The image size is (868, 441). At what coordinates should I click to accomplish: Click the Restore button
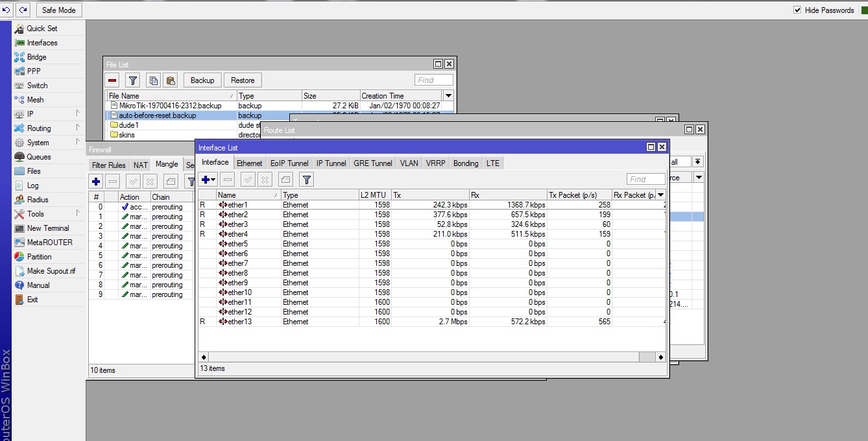243,80
